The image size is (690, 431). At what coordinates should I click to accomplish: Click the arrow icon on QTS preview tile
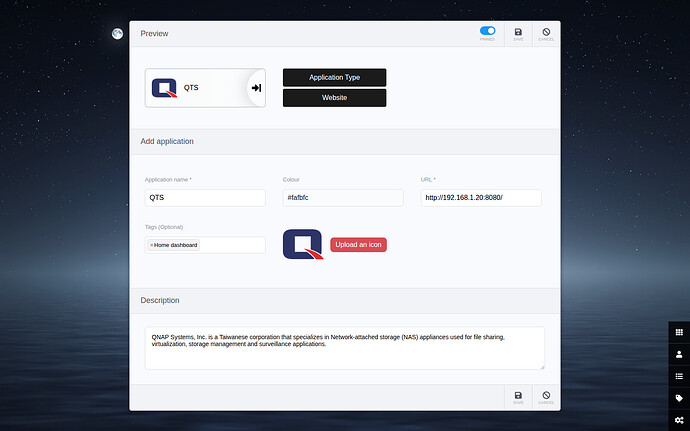[256, 88]
